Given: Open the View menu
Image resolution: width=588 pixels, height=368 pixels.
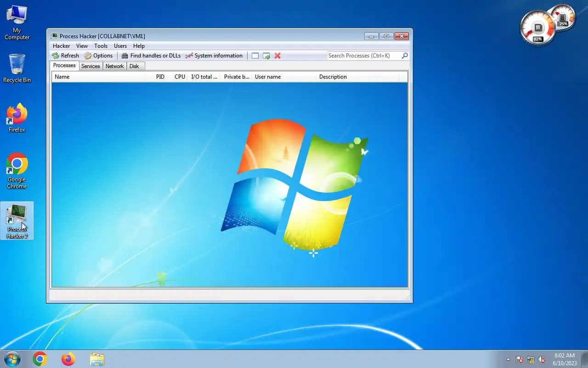Looking at the screenshot, I should (82, 46).
